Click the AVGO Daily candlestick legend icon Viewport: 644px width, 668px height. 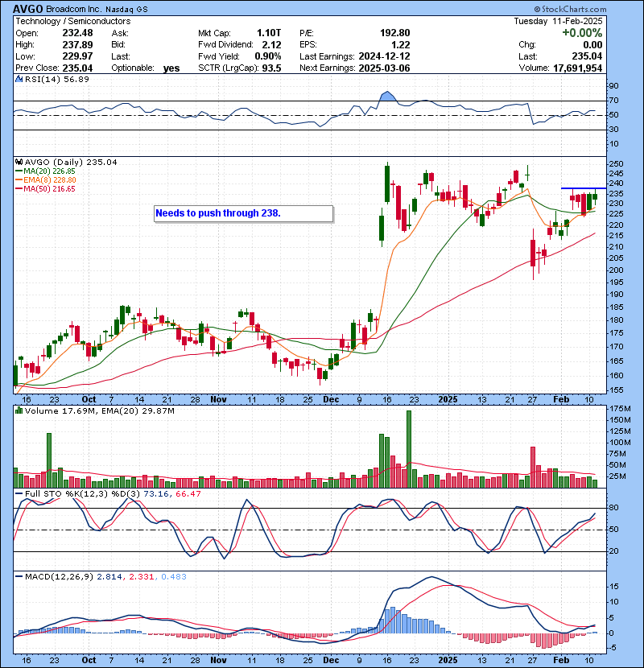(x=19, y=162)
